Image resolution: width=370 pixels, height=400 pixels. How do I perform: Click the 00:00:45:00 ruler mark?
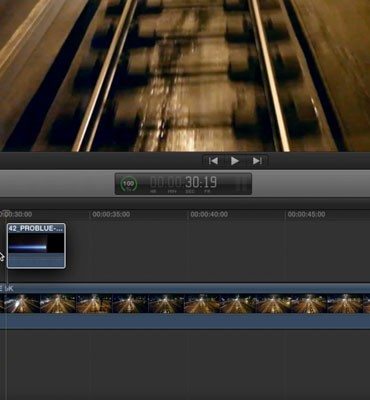[x=306, y=214]
